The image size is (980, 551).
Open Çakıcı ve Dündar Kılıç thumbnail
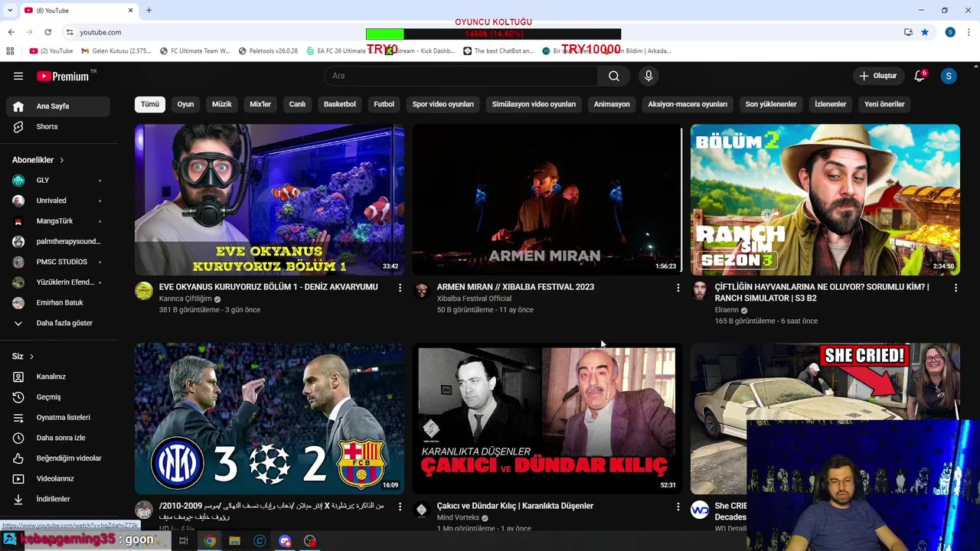[x=547, y=419]
